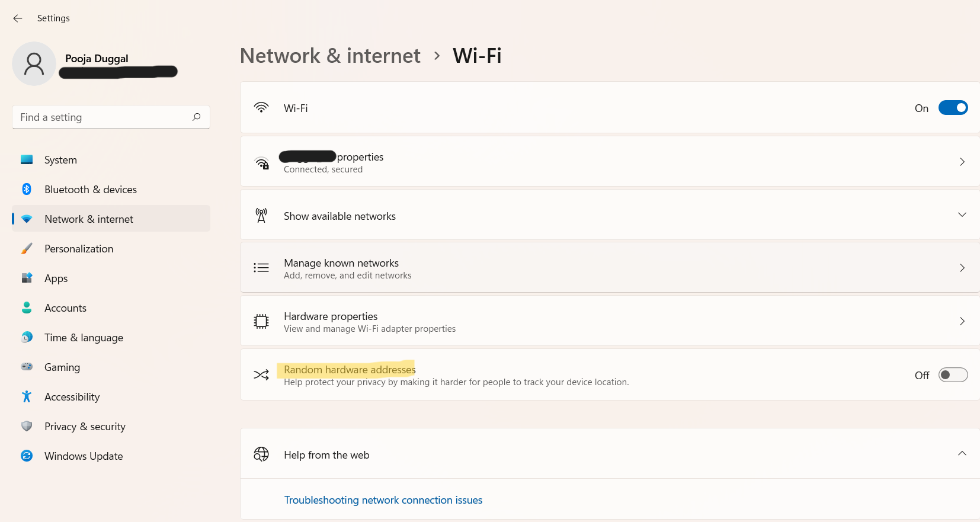Open Troubleshooting network connection issues link
This screenshot has width=980, height=522.
click(383, 500)
